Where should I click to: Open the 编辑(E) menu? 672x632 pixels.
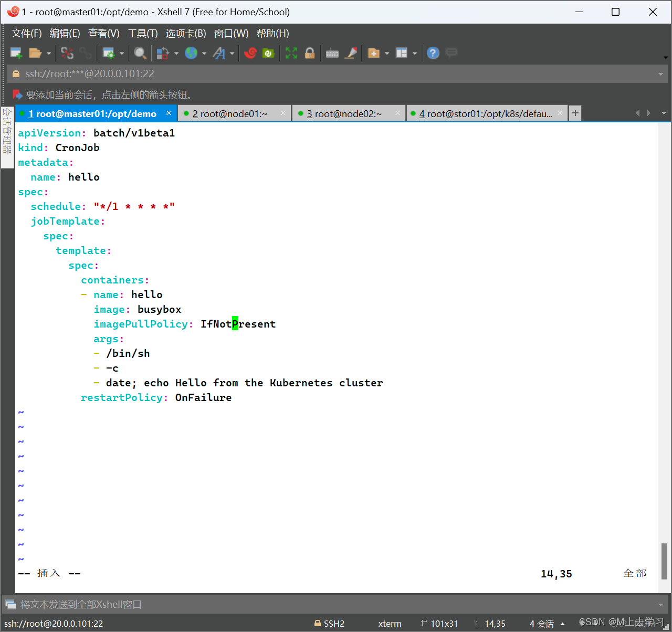click(65, 34)
